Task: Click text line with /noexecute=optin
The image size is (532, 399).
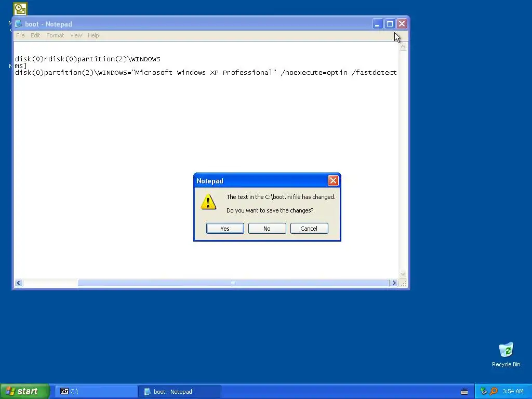Action: [206, 73]
